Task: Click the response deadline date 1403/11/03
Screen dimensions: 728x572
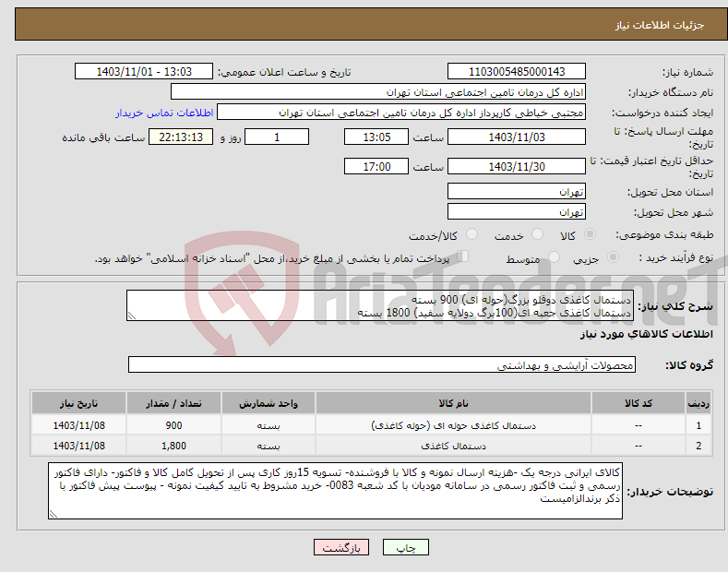Action: 517,137
